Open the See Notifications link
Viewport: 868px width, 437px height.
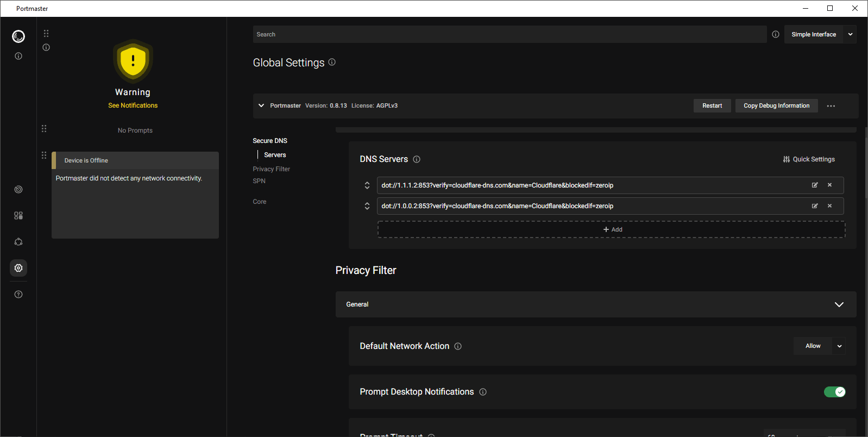pos(133,105)
